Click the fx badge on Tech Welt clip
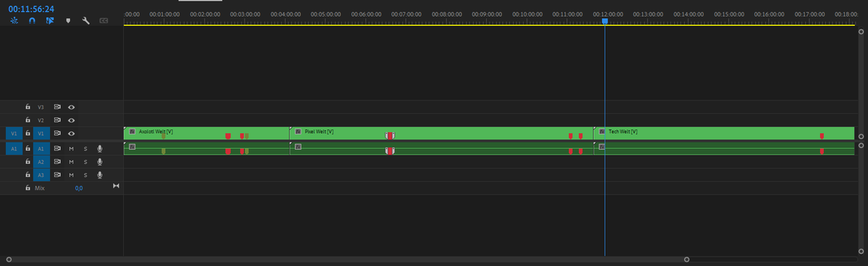Viewport: 868px width, 266px height. coord(602,132)
